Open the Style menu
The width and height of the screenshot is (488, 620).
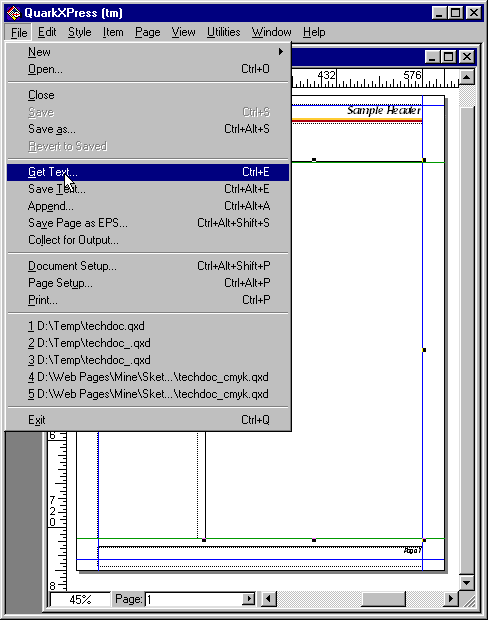[79, 32]
